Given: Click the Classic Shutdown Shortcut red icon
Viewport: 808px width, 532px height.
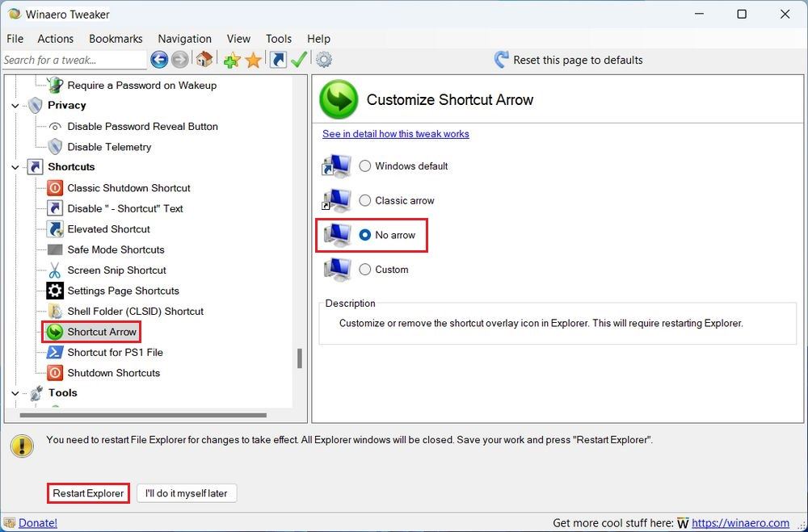Looking at the screenshot, I should 55,188.
